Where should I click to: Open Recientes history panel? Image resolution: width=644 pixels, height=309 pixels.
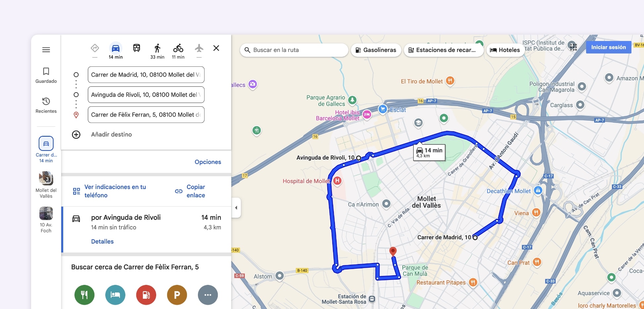point(46,105)
